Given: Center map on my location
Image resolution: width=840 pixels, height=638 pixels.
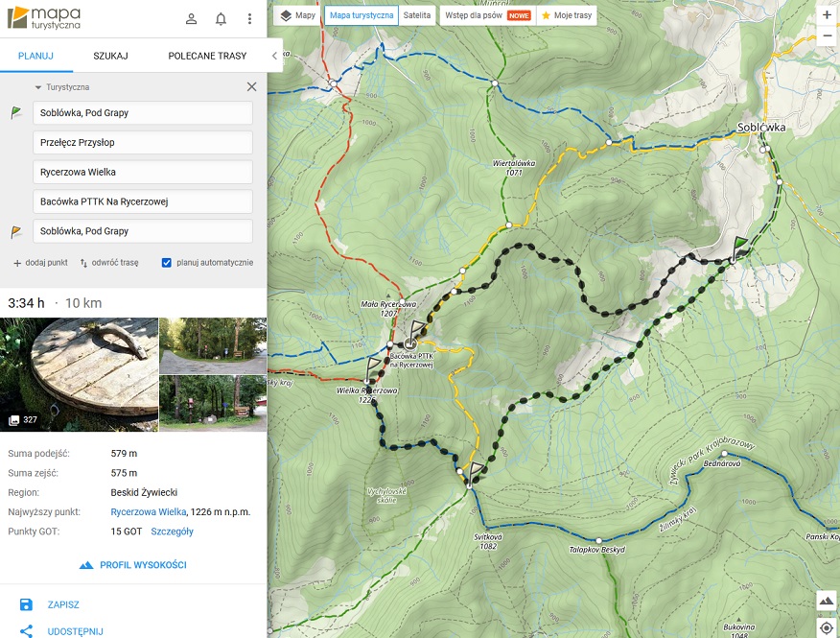Looking at the screenshot, I should coord(827,627).
